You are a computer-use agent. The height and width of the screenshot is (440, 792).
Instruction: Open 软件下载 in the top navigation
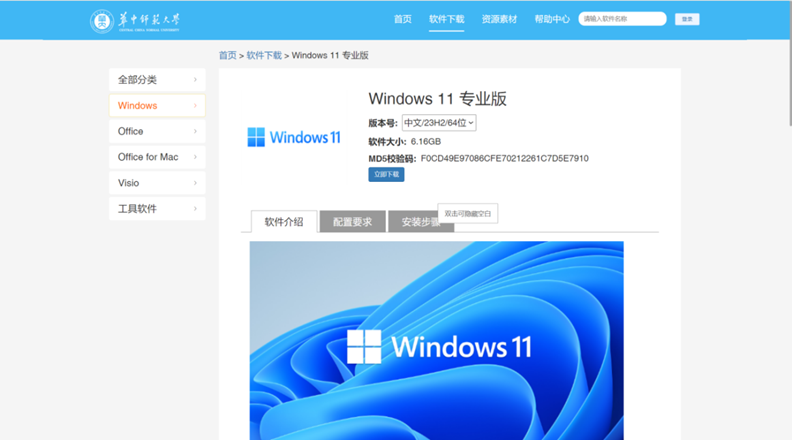pos(446,19)
